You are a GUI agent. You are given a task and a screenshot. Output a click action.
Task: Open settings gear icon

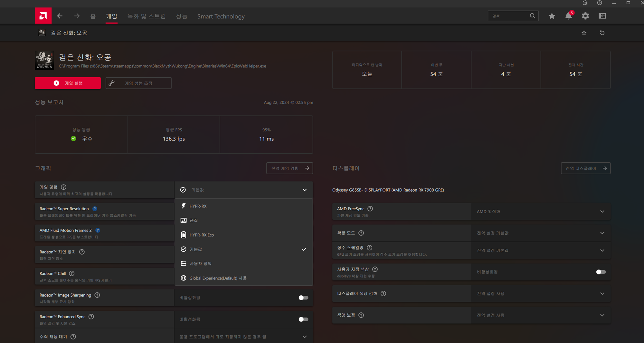(585, 16)
